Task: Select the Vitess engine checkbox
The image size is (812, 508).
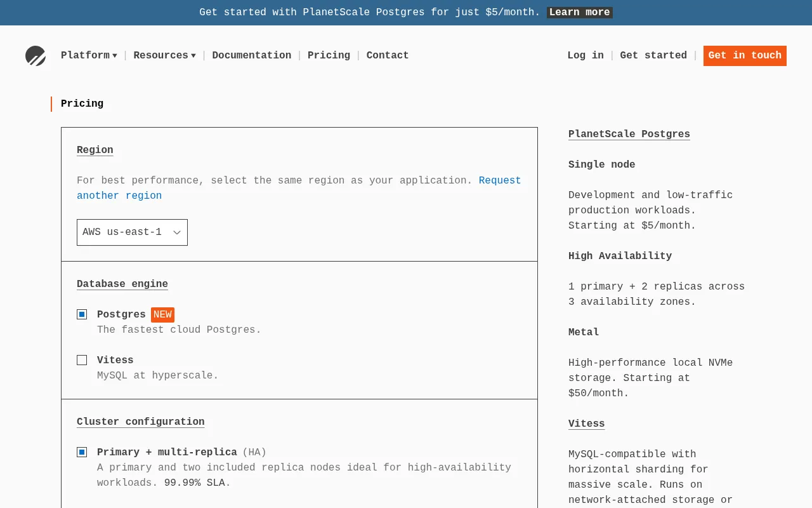Action: (82, 360)
